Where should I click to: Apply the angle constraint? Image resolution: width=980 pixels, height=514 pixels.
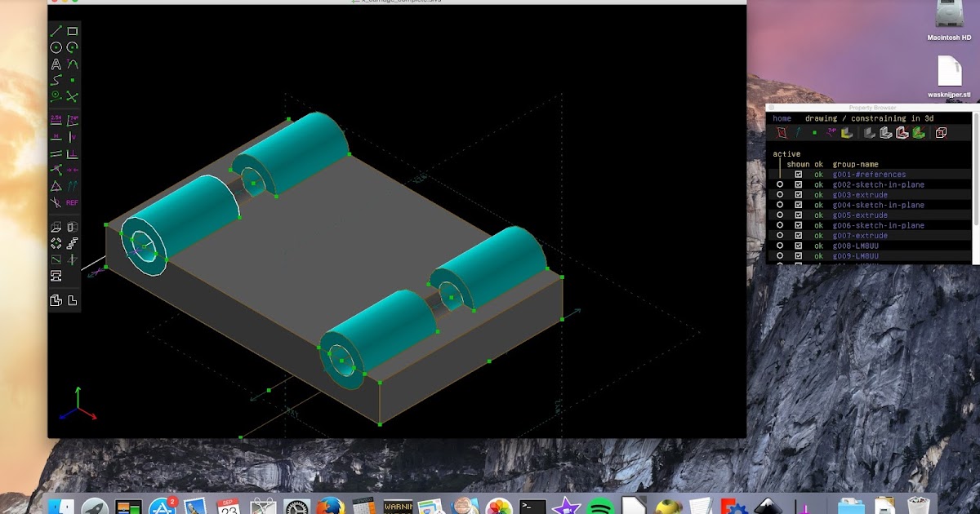73,121
